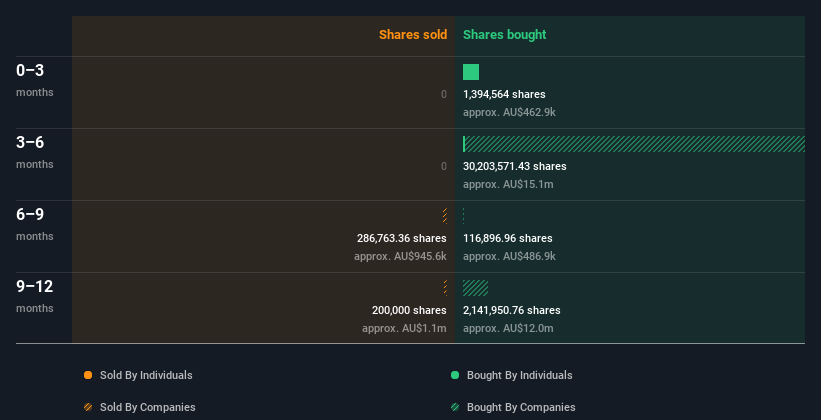Click the 0 sold value in 0–3 months row
Screen dimensions: 821x420
[x=444, y=94]
